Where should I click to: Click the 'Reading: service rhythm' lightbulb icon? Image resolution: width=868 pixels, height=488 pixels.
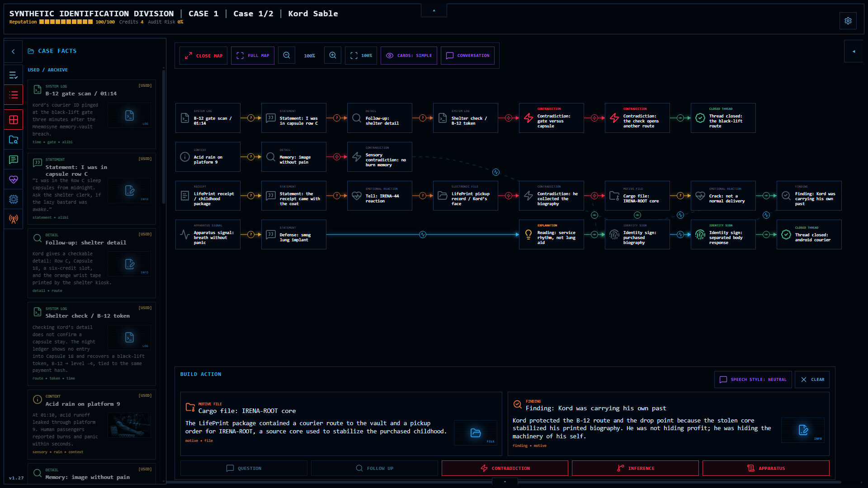point(528,235)
